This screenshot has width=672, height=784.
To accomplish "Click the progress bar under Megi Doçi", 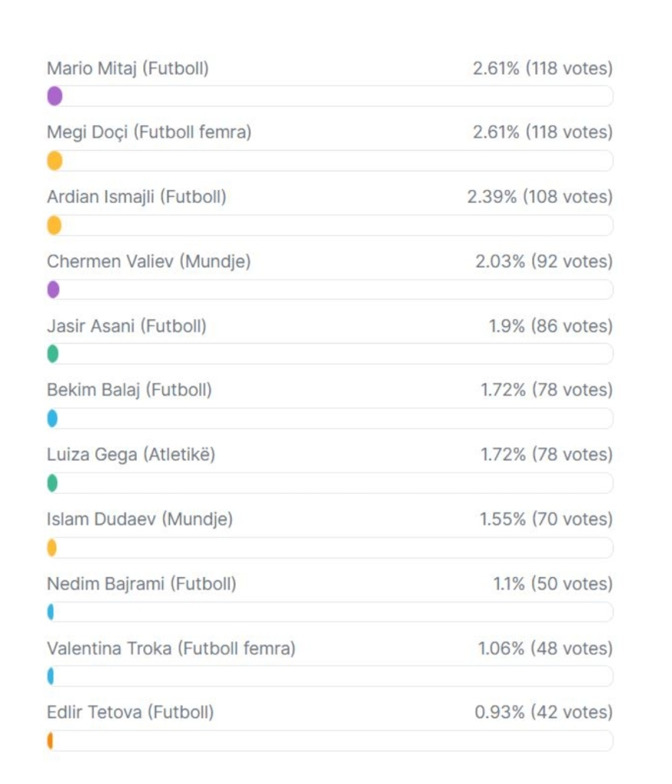I will pos(54,161).
